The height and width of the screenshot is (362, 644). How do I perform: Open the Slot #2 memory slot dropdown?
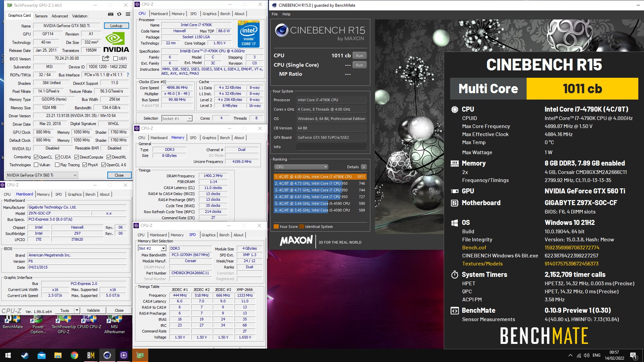[152, 248]
